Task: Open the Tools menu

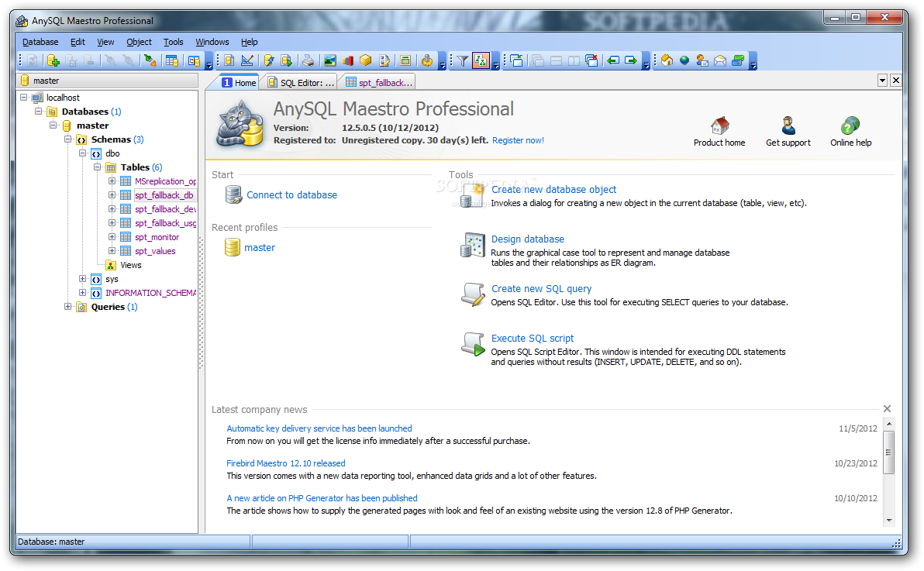Action: pyautogui.click(x=174, y=42)
